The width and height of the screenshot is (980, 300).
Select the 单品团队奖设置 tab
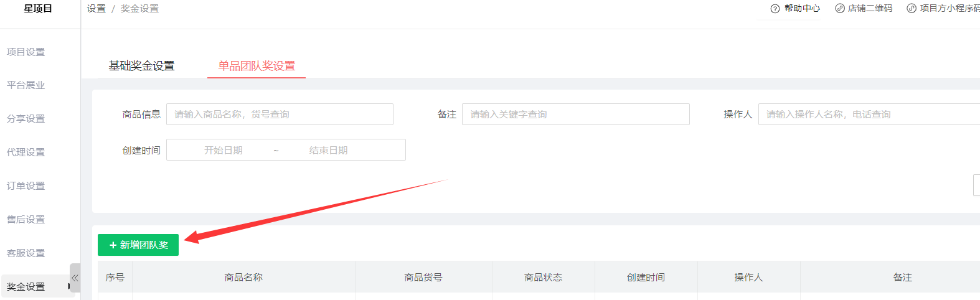point(256,66)
